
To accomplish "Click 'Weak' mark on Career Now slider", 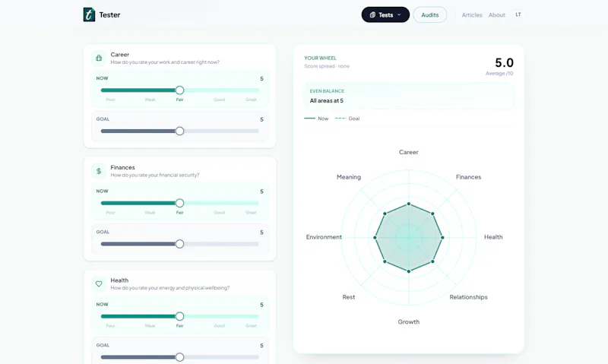I will pos(150,100).
